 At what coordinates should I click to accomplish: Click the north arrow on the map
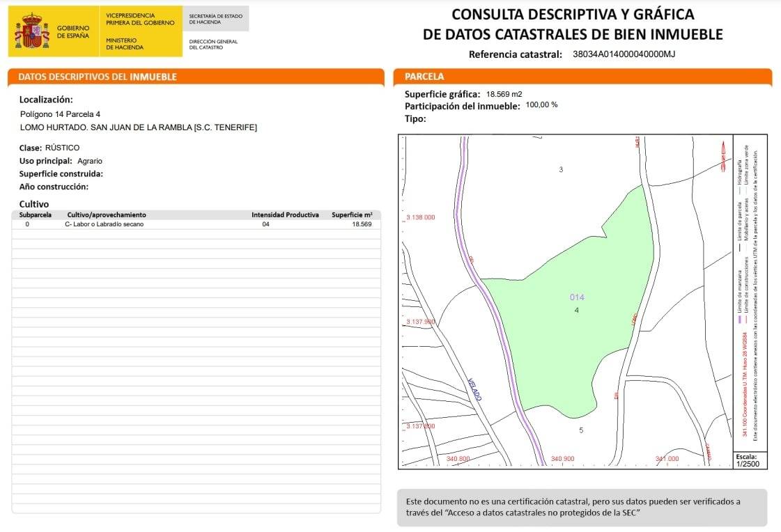click(723, 157)
